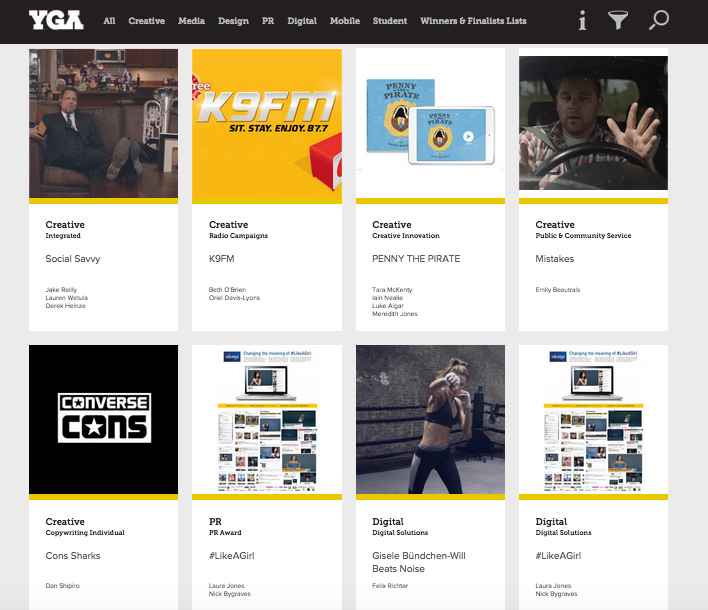Viewport: 708px width, 610px height.
Task: Click the Integrated subcategory label
Action: pos(63,236)
